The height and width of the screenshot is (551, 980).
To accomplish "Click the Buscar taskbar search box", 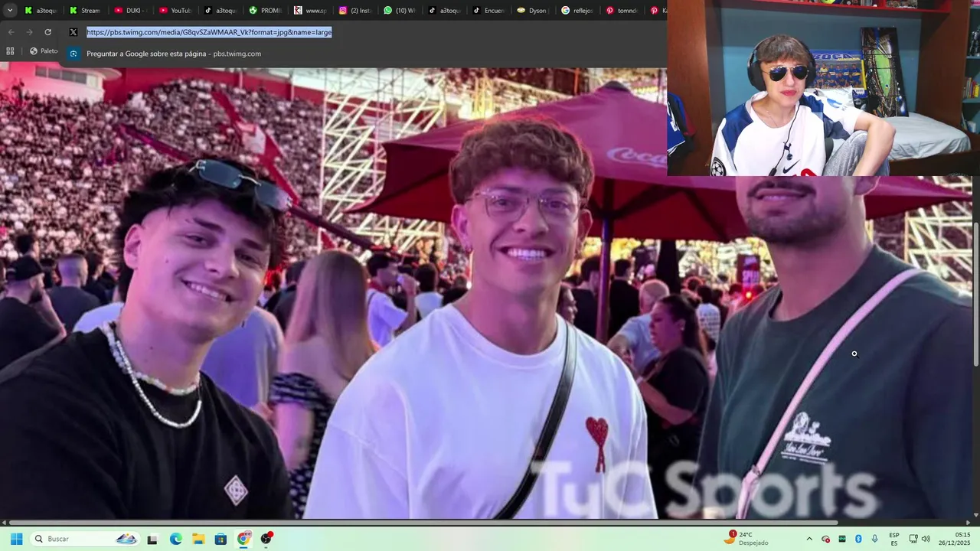I will pos(85,539).
